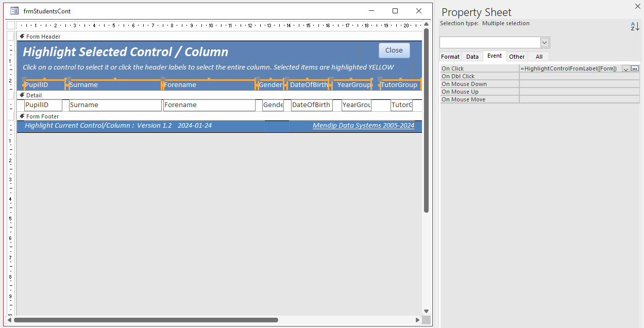Screen dimensions: 644x328
Task: Click the Form Header section bar
Action: (x=219, y=37)
